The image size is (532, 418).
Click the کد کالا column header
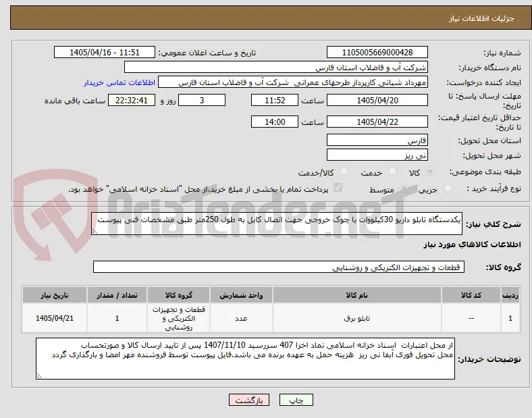471,295
